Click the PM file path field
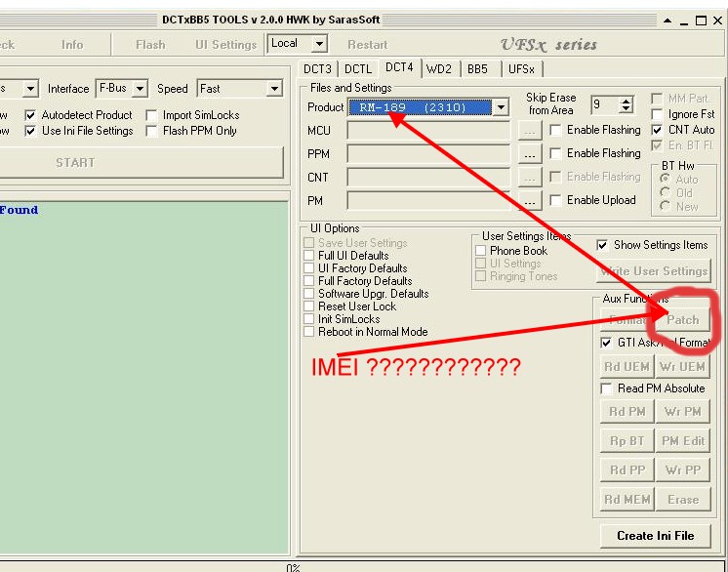Image resolution: width=728 pixels, height=572 pixels. (x=428, y=201)
